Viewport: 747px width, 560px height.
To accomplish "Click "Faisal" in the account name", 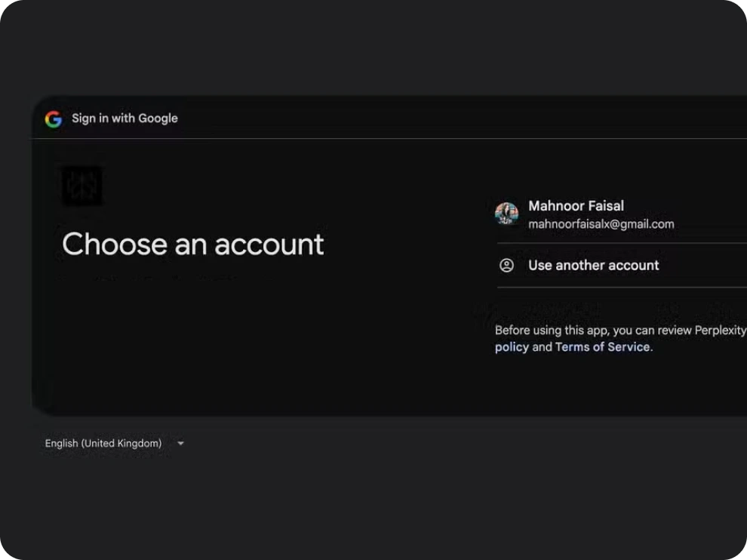I will tap(604, 205).
